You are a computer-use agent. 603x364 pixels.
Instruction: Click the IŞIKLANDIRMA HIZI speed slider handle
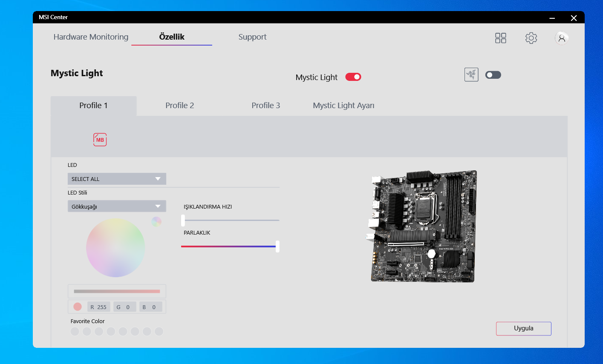pyautogui.click(x=183, y=220)
